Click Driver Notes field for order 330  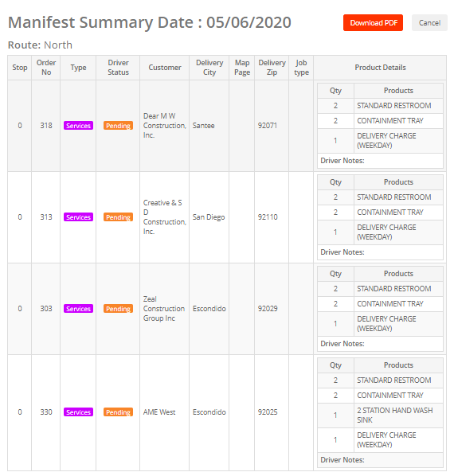(x=380, y=459)
